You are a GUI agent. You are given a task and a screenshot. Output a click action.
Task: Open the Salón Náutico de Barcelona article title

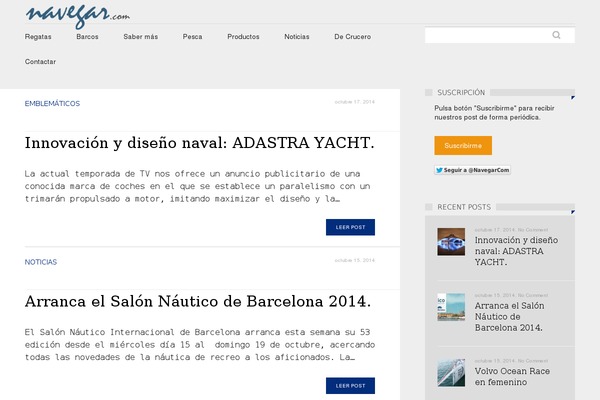click(x=198, y=301)
